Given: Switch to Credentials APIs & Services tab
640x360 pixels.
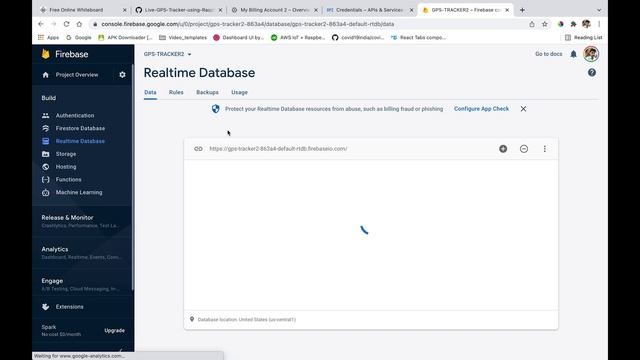Looking at the screenshot, I should click(x=369, y=10).
